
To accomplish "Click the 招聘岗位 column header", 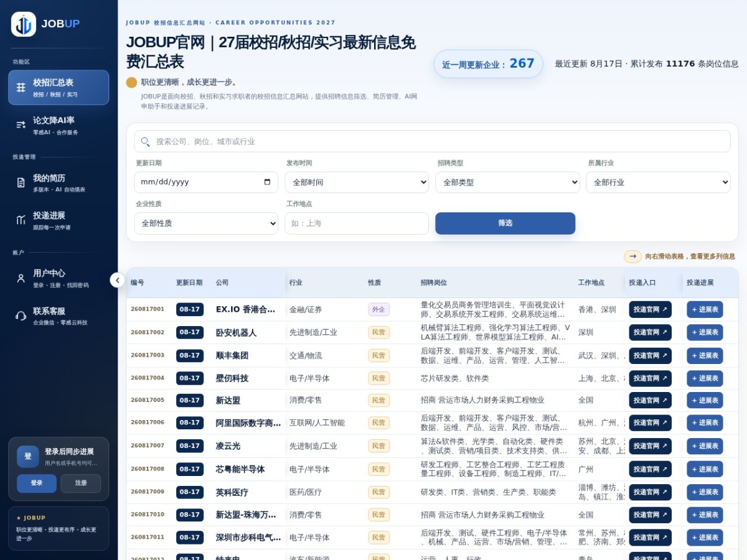I will 434,282.
